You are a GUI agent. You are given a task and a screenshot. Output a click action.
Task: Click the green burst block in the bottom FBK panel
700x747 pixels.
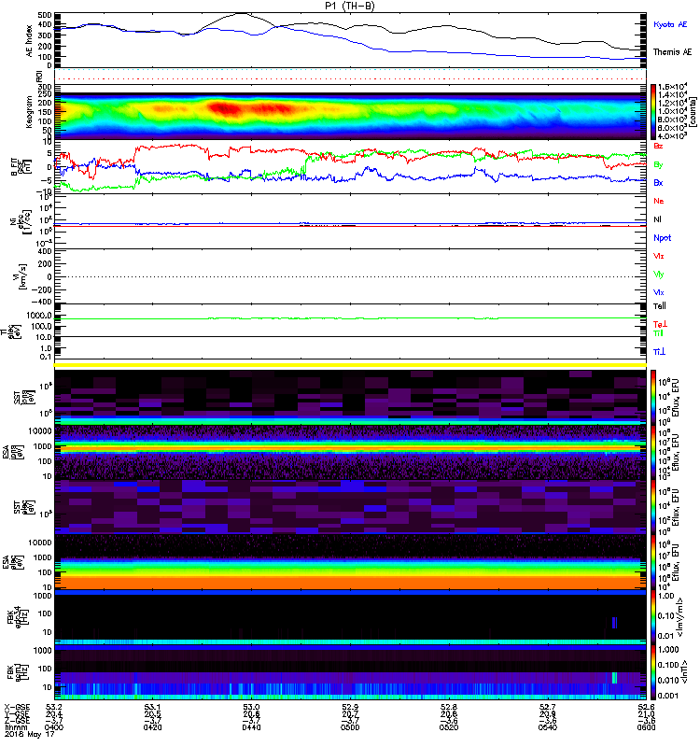[615, 676]
